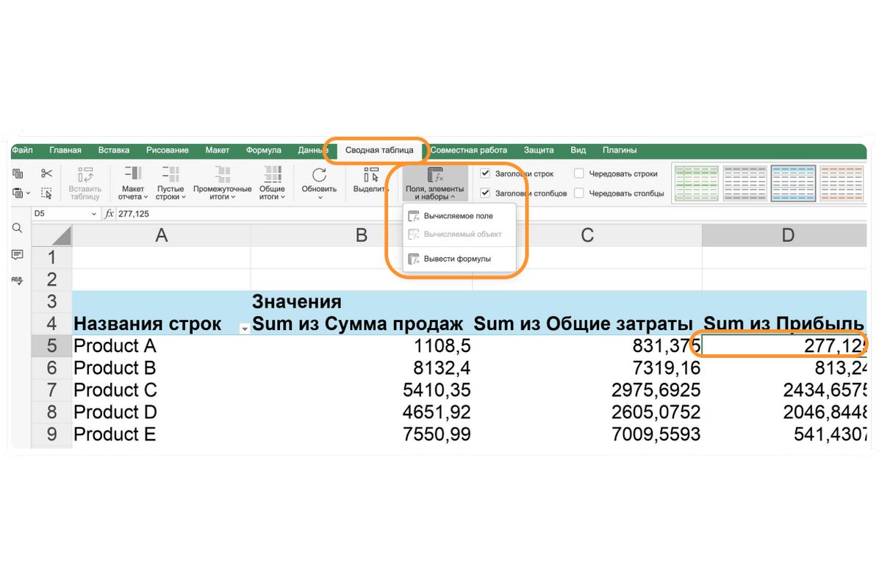882x588 pixels.
Task: Open the Названия строк filter dropdown arrow
Action: pos(244,329)
